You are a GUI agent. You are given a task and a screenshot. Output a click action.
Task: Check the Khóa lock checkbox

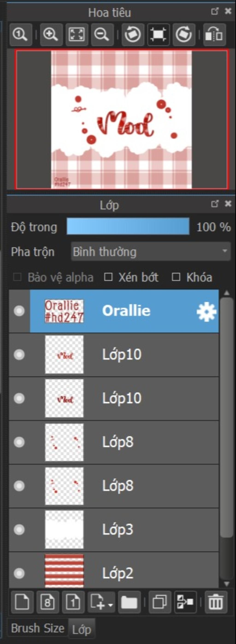coord(176,277)
